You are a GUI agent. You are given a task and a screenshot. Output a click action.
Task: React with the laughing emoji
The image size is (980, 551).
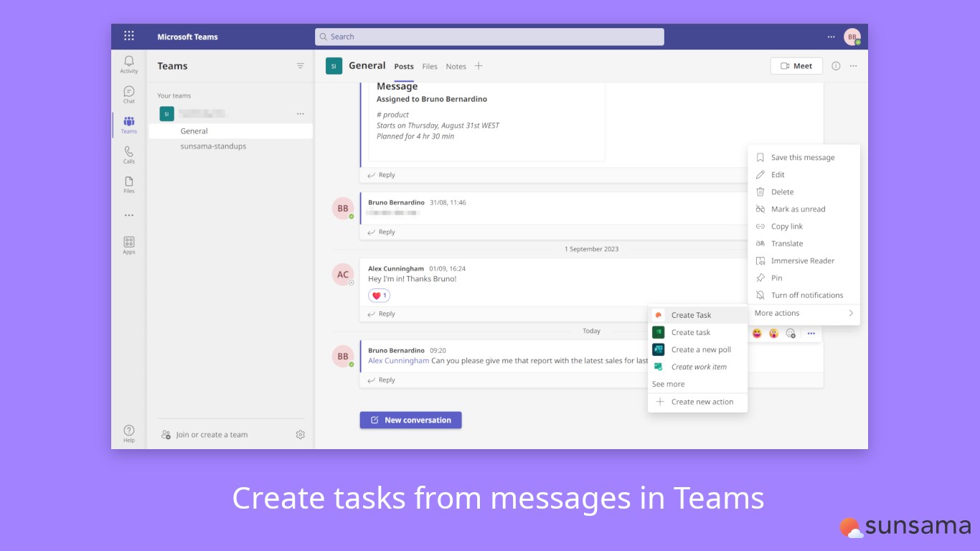(757, 333)
